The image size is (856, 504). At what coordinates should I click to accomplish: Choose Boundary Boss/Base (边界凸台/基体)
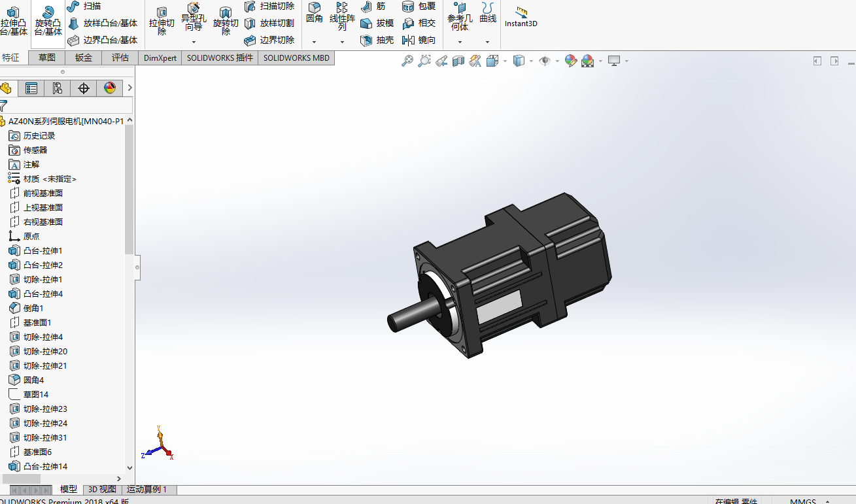click(x=103, y=40)
